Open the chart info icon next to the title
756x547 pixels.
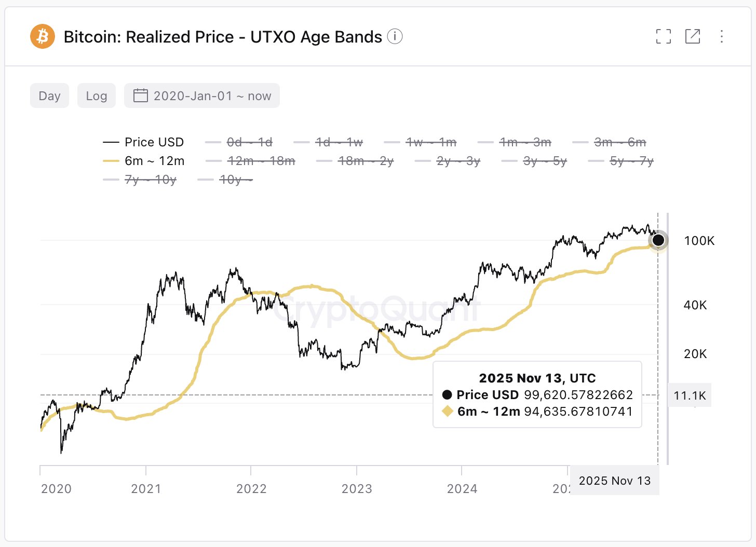tap(395, 36)
